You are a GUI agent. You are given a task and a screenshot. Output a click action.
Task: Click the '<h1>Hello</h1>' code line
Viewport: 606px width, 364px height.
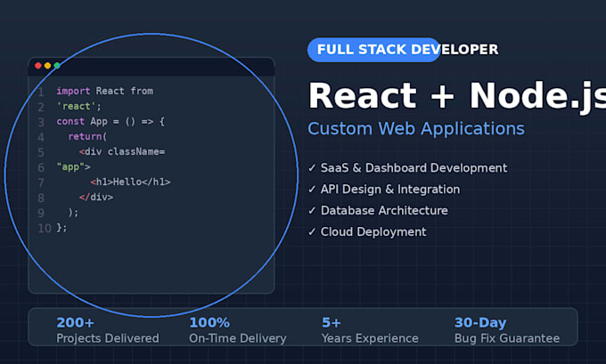tap(130, 182)
